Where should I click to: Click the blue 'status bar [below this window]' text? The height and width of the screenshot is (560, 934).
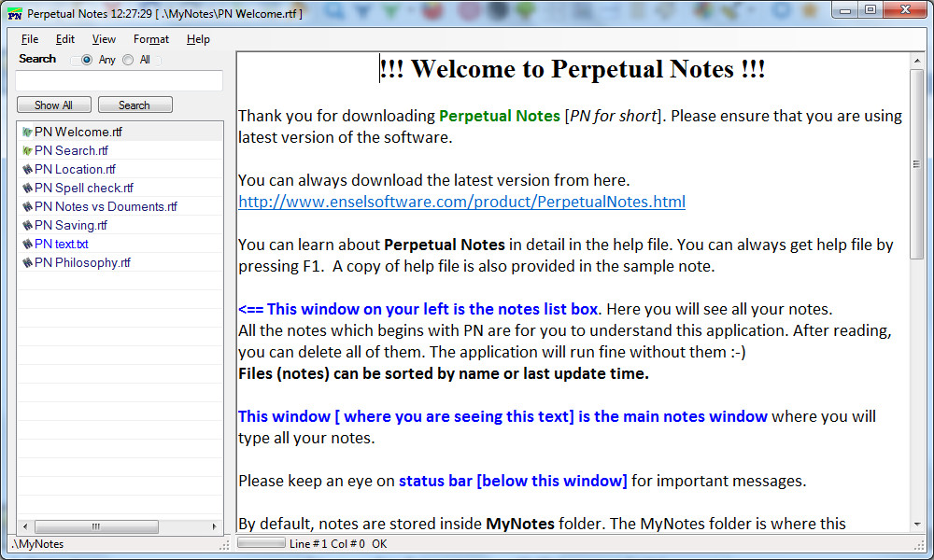click(x=513, y=481)
